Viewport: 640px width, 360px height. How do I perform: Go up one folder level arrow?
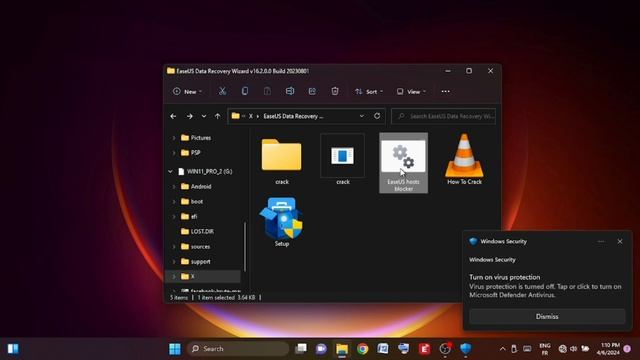click(x=218, y=116)
